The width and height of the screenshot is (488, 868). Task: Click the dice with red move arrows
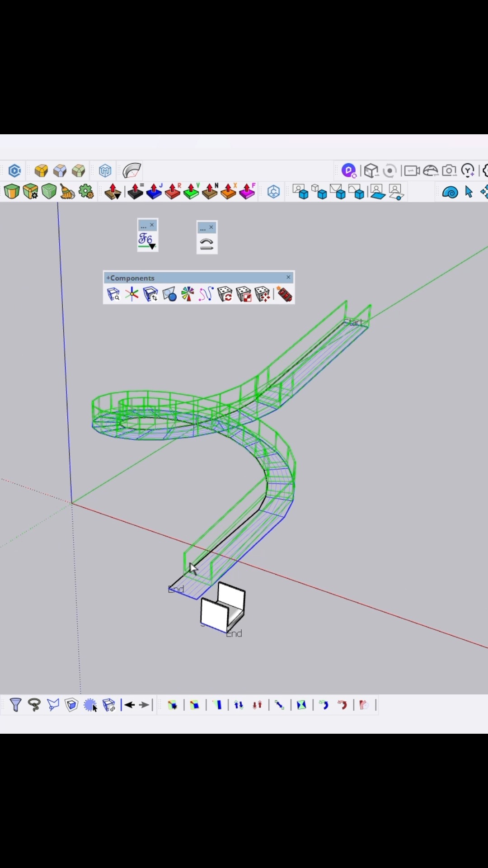point(262,295)
